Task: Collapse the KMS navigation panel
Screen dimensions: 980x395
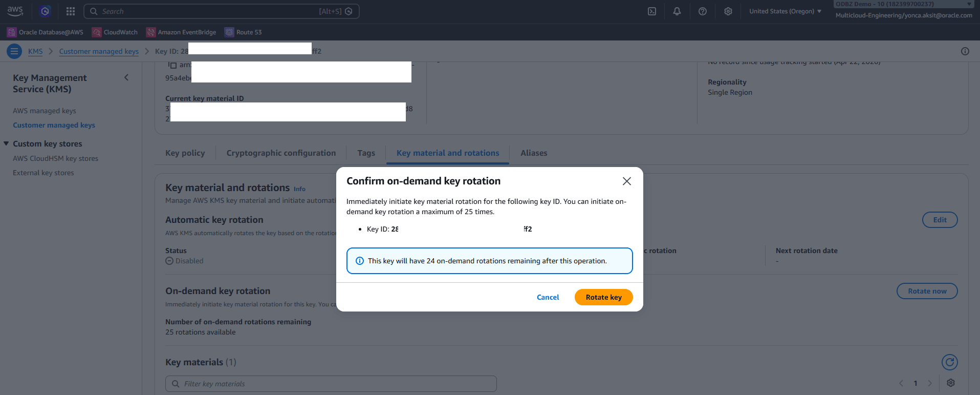Action: click(126, 77)
